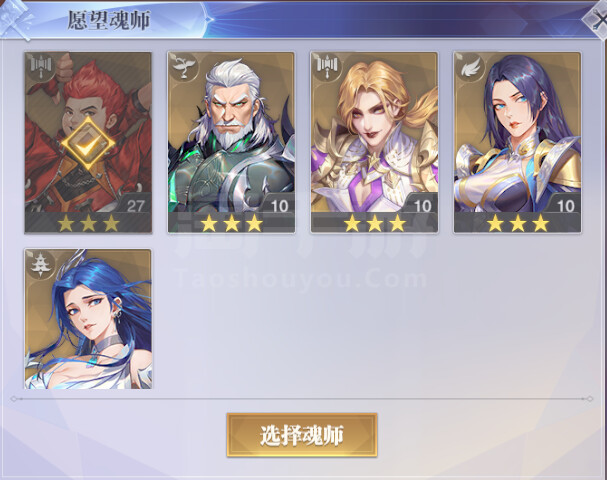This screenshot has height=480, width=607.
Task: Click the bird class icon on white-haired card
Action: click(183, 67)
